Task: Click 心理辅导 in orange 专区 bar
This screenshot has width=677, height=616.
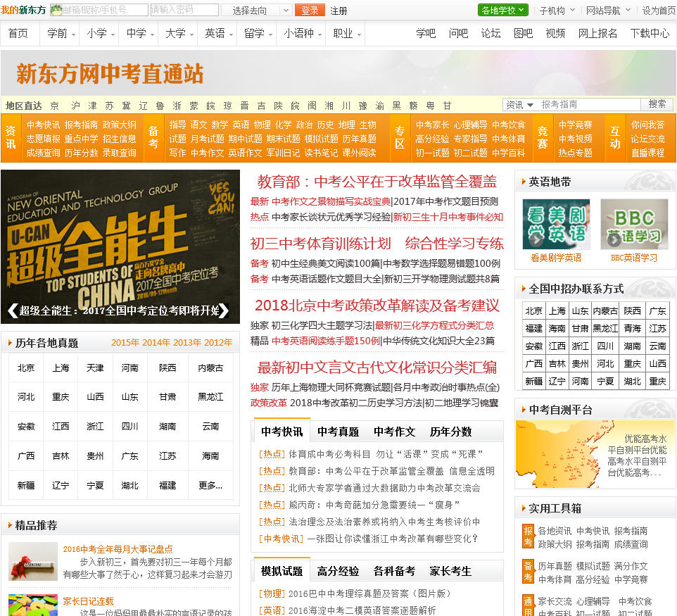Action: 470,125
